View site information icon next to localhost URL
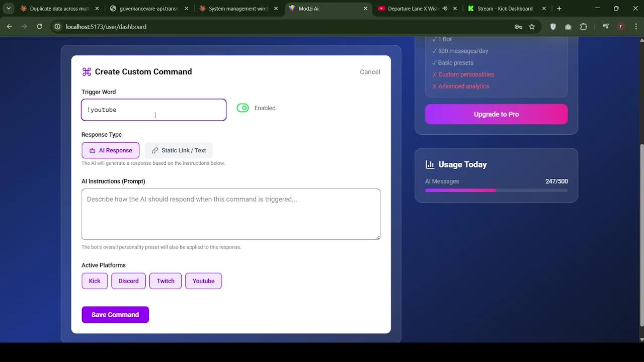This screenshot has width=644, height=362. click(57, 27)
